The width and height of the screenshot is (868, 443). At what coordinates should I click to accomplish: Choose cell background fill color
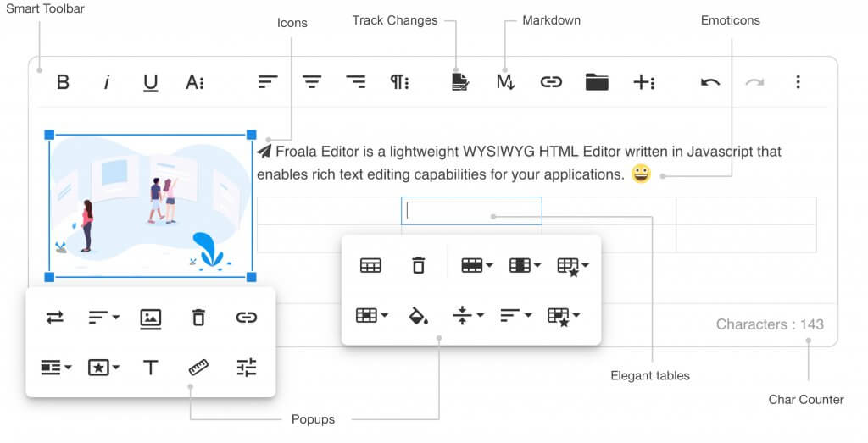pos(419,316)
